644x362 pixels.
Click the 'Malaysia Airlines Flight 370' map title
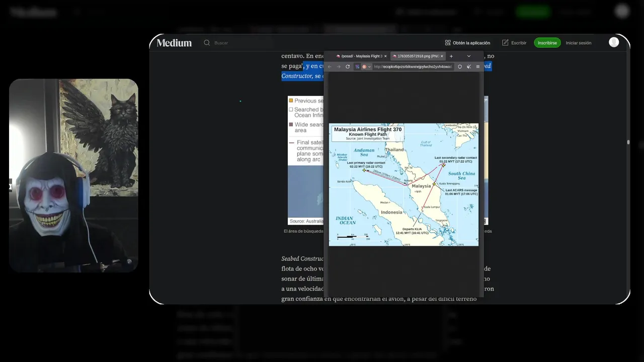pyautogui.click(x=368, y=129)
